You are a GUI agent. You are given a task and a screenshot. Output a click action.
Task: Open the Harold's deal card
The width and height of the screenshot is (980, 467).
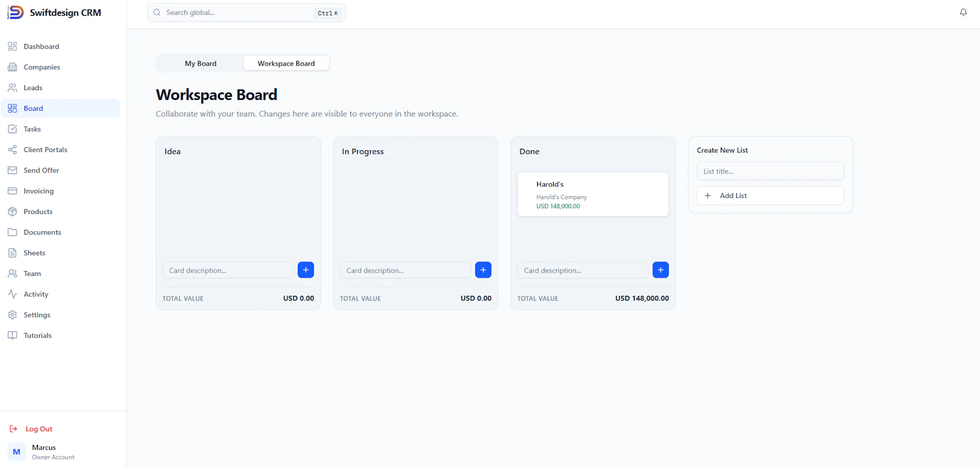point(593,194)
